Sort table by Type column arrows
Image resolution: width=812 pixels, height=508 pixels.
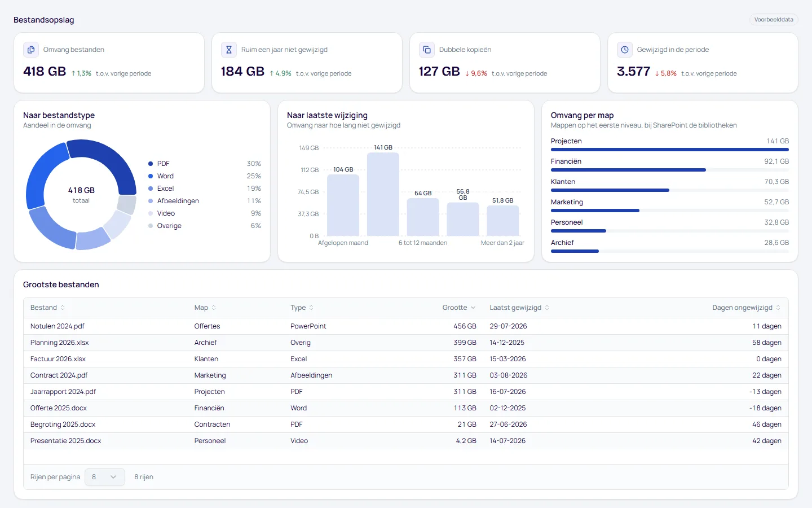pos(311,308)
